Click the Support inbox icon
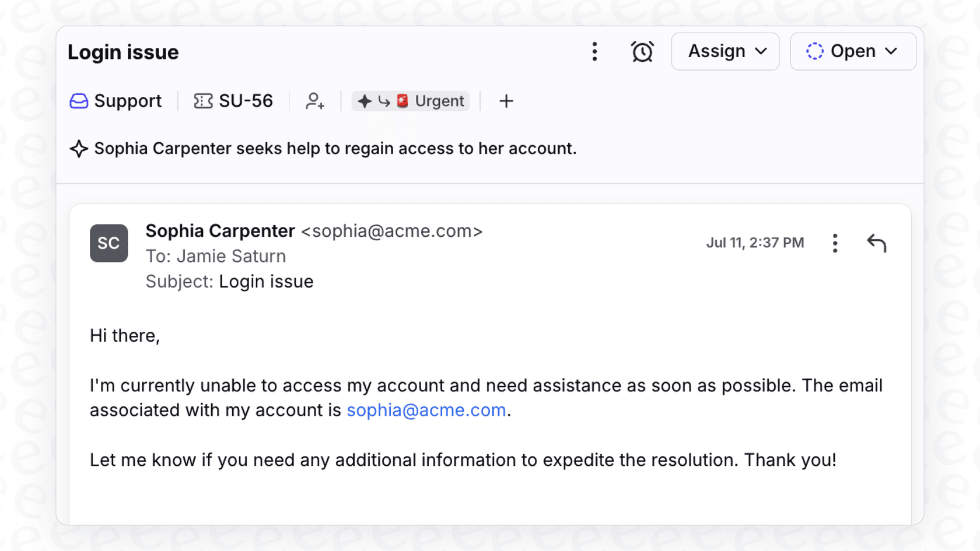Image resolution: width=980 pixels, height=551 pixels. [x=78, y=101]
